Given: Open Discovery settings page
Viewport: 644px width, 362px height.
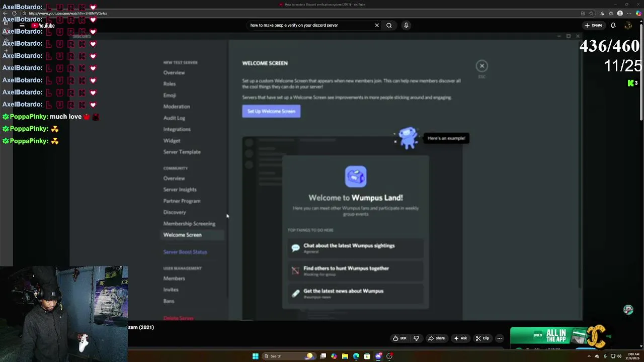Looking at the screenshot, I should point(175,212).
